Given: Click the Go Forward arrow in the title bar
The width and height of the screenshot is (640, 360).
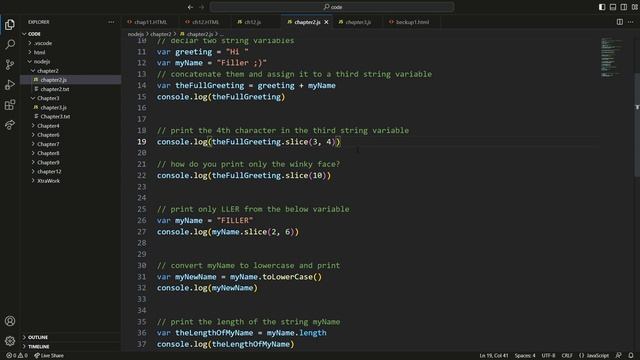Looking at the screenshot, I should [201, 7].
